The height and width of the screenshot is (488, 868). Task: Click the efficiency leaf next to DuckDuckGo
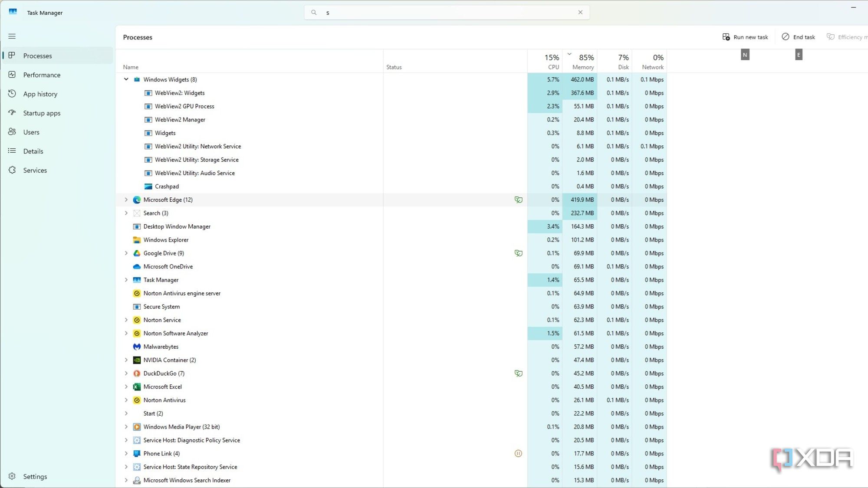point(519,373)
